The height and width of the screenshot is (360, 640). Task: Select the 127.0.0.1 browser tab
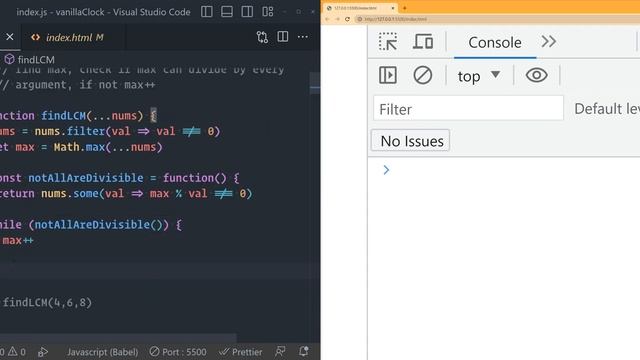pos(360,8)
